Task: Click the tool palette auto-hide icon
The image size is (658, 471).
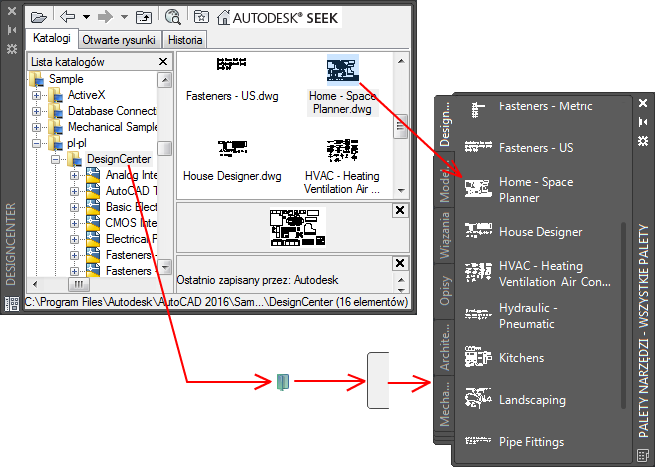Action: [643, 122]
